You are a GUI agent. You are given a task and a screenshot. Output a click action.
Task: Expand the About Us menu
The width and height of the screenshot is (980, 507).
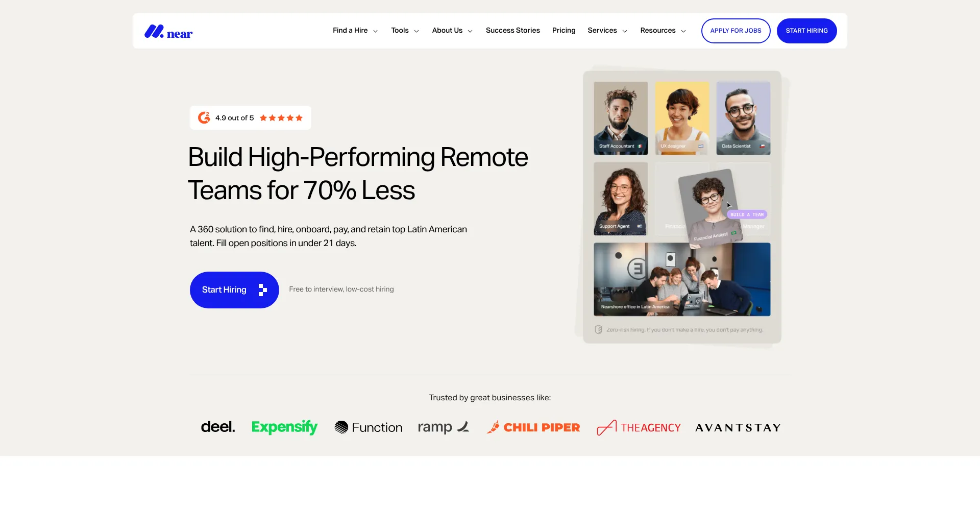(x=452, y=31)
